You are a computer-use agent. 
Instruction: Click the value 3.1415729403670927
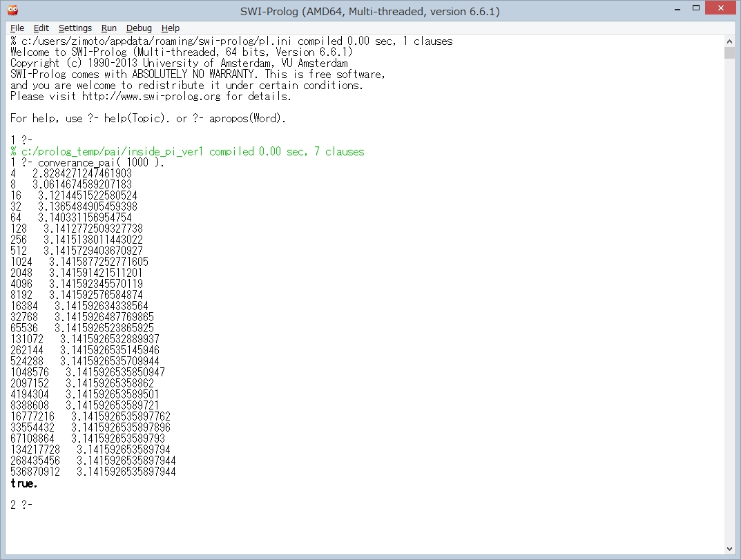pyautogui.click(x=93, y=251)
